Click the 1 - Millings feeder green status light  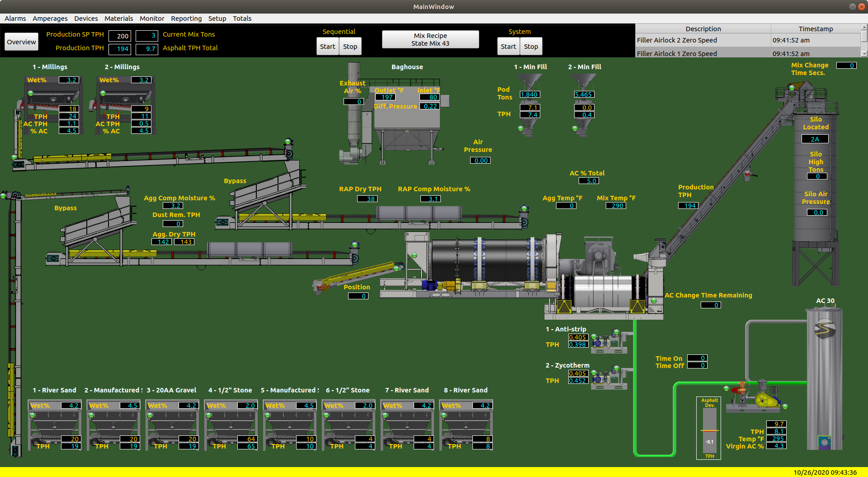click(x=31, y=94)
